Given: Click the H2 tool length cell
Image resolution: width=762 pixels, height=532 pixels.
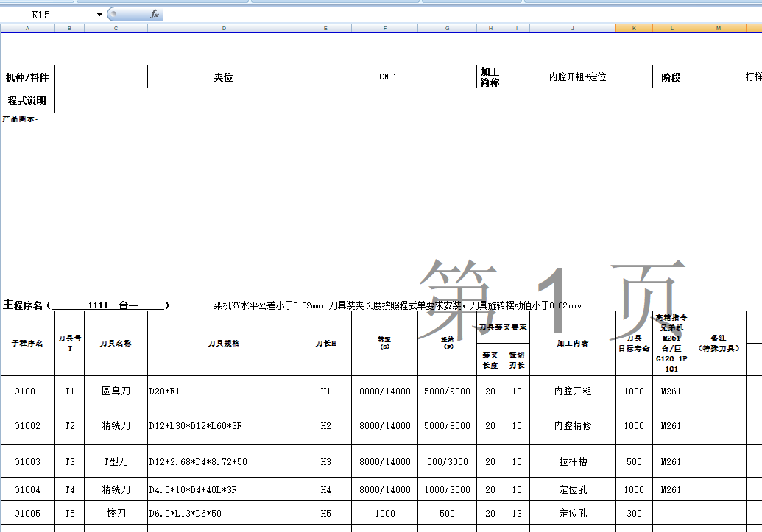Looking at the screenshot, I should pyautogui.click(x=325, y=425).
